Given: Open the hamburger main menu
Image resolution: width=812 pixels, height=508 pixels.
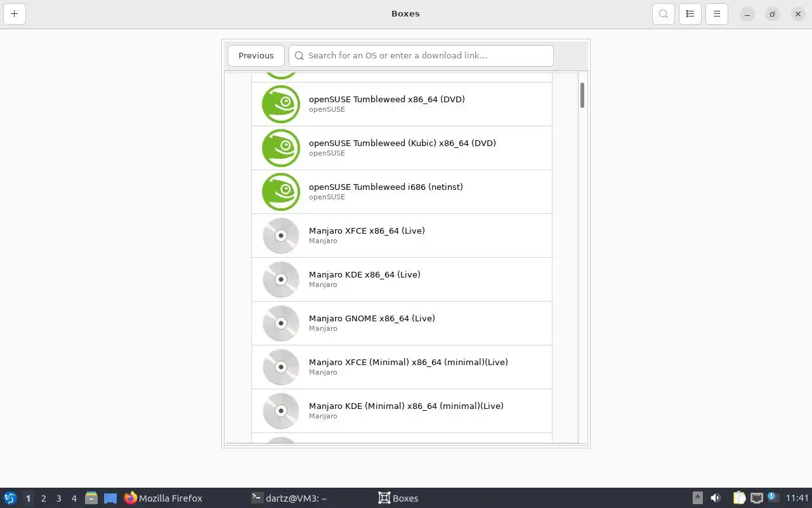Looking at the screenshot, I should (x=717, y=14).
